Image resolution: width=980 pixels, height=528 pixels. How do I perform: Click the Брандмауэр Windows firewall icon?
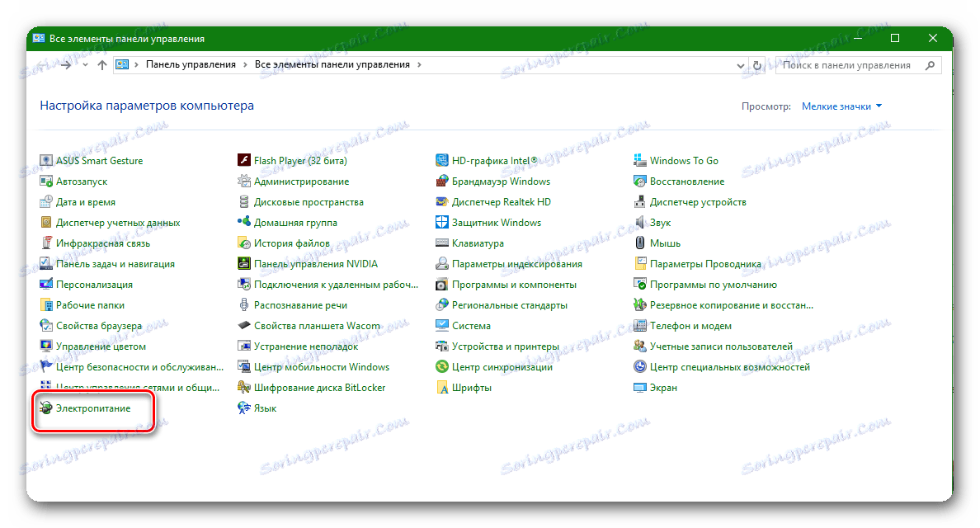tap(442, 181)
